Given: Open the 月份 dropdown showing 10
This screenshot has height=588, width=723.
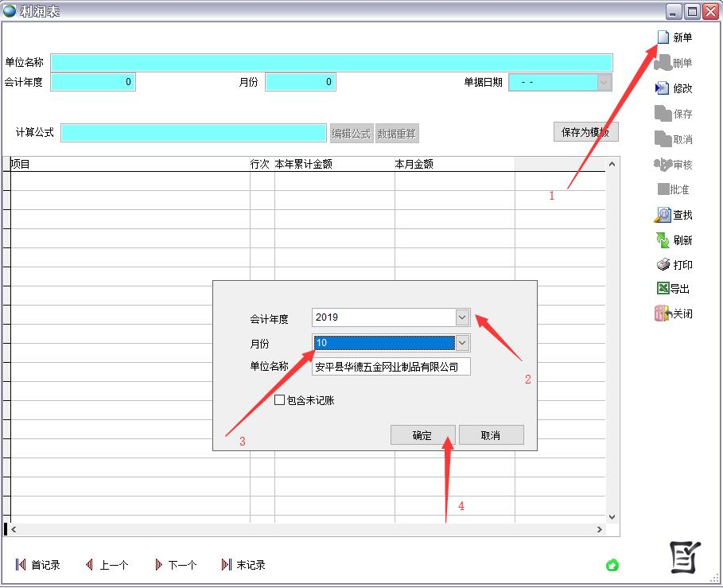Looking at the screenshot, I should (462, 343).
